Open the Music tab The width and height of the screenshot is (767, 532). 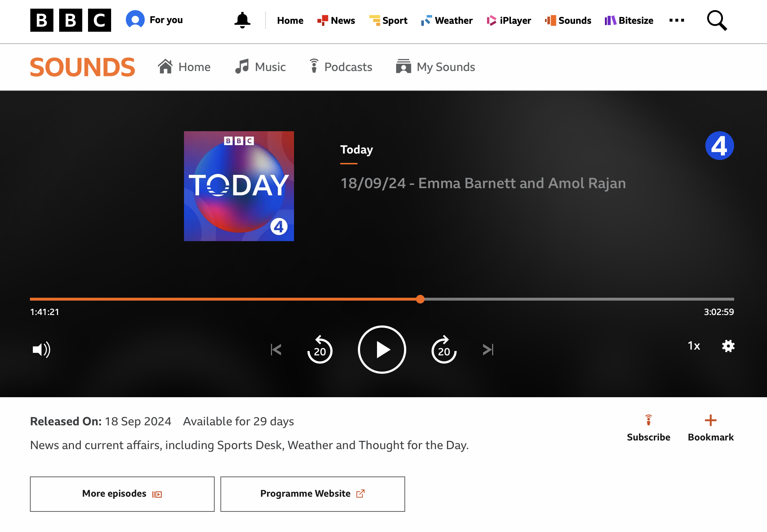tap(260, 67)
